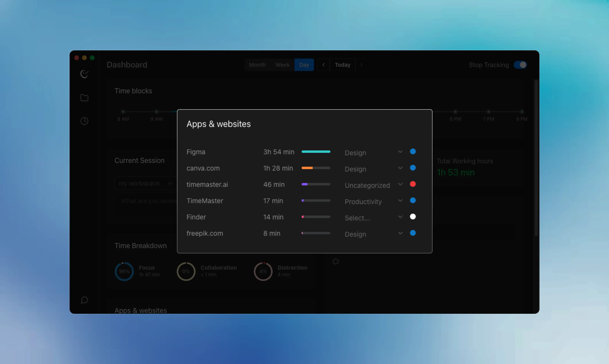
Task: Select the freepik.com entry
Action: click(205, 233)
